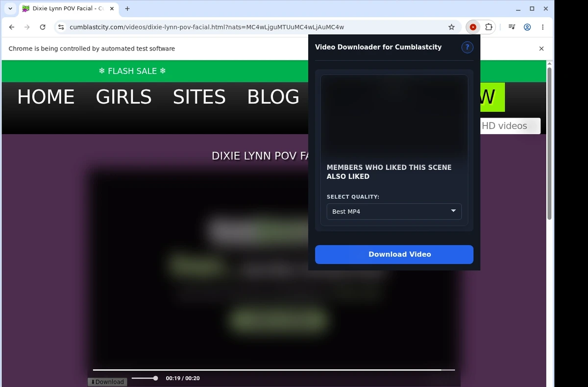Open the SITES navigation item
The image size is (588, 387).
199,97
